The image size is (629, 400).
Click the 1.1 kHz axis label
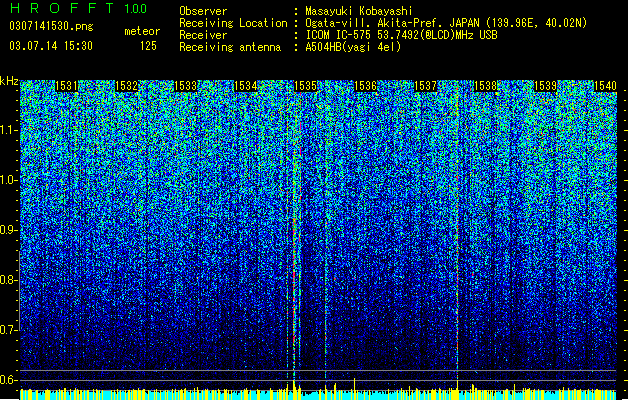click(x=9, y=130)
